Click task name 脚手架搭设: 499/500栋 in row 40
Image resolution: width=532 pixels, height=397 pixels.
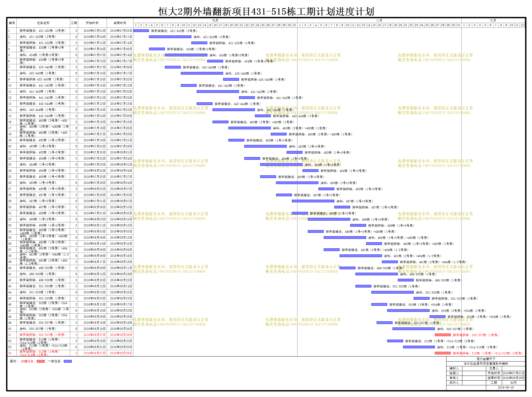tap(43, 268)
